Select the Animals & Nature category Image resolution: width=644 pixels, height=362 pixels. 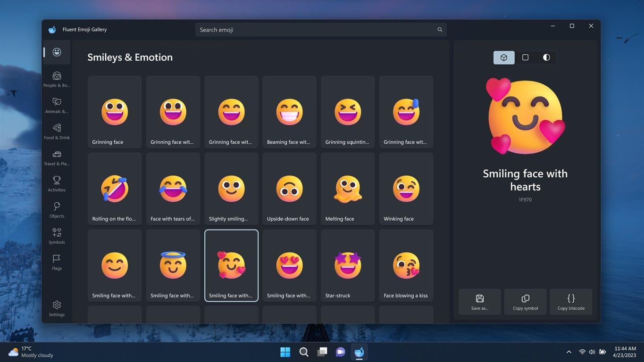click(x=56, y=105)
